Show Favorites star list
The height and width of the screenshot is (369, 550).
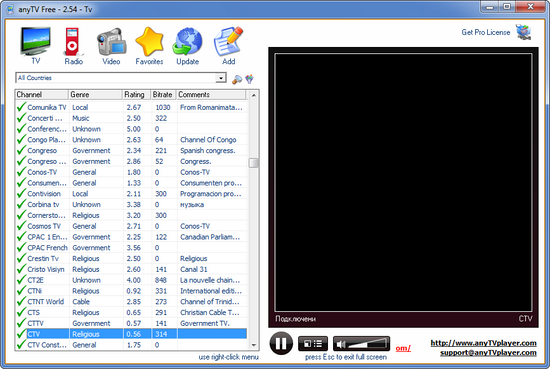[149, 46]
